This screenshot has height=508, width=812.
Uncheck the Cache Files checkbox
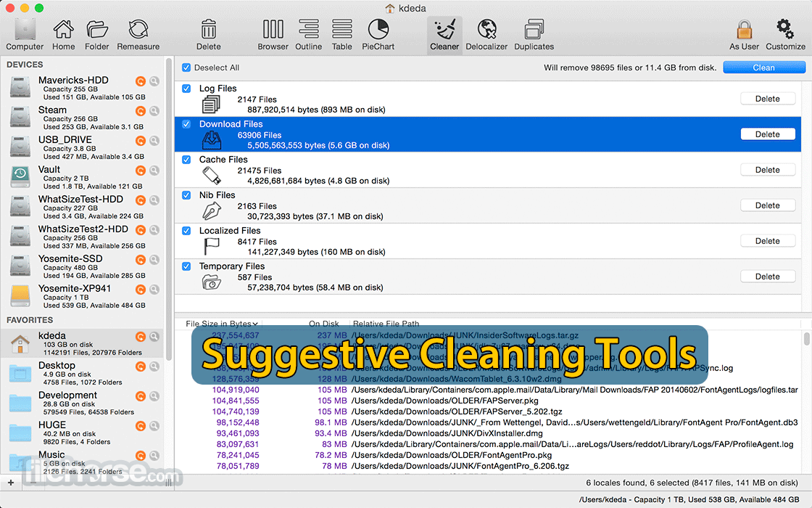pyautogui.click(x=186, y=160)
